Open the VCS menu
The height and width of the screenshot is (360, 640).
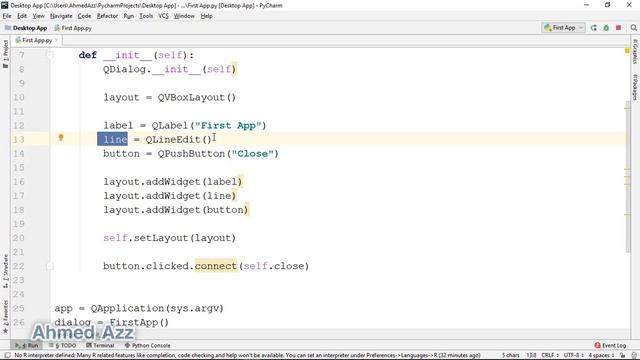pos(163,16)
